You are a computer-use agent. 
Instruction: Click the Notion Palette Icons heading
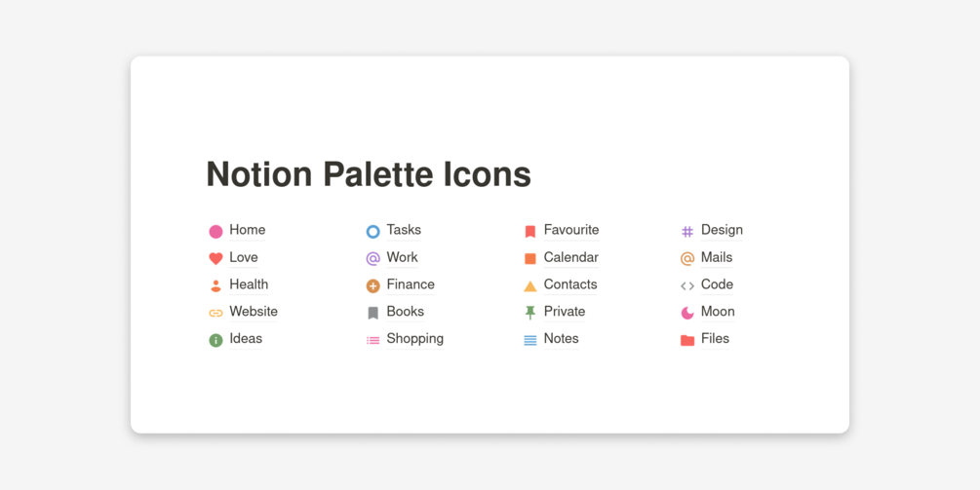(x=369, y=174)
